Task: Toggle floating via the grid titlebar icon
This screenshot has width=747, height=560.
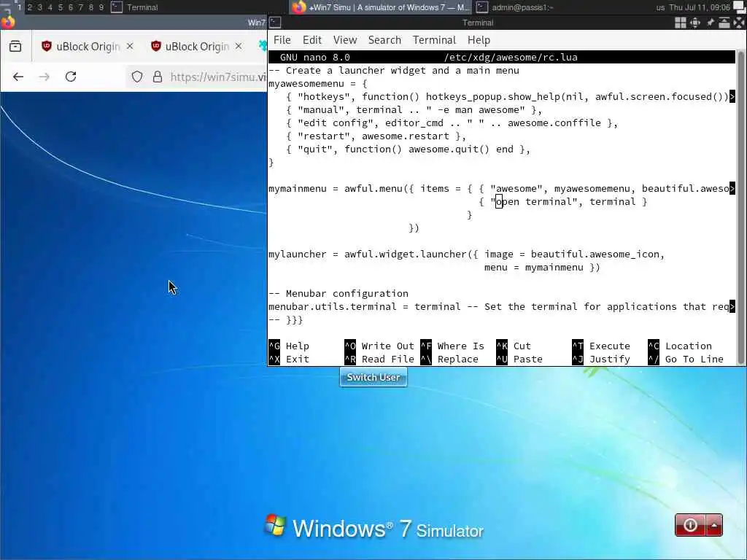Action: tap(681, 23)
